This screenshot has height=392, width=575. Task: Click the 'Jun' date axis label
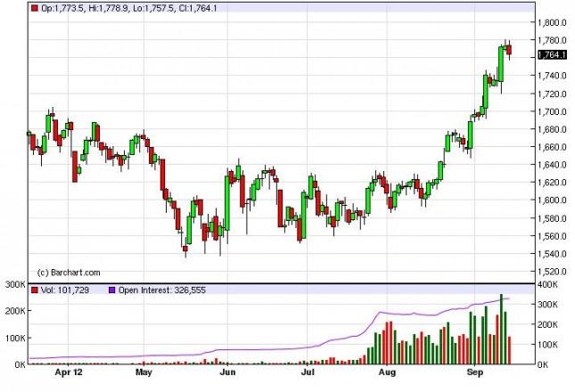[x=227, y=372]
